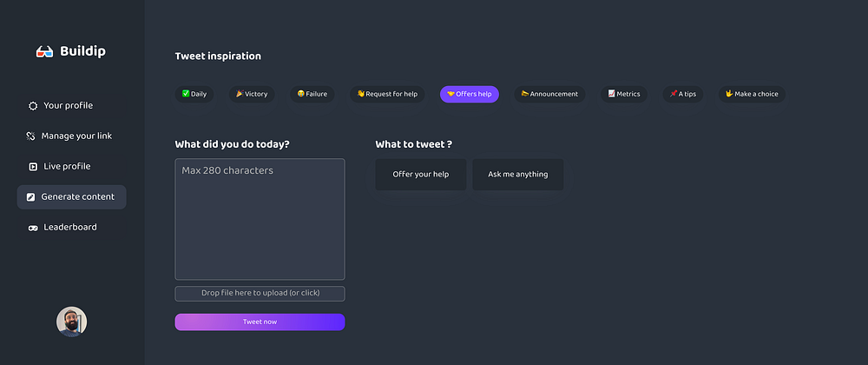Click the Generate content pencil icon
Image resolution: width=868 pixels, height=365 pixels.
[30, 197]
